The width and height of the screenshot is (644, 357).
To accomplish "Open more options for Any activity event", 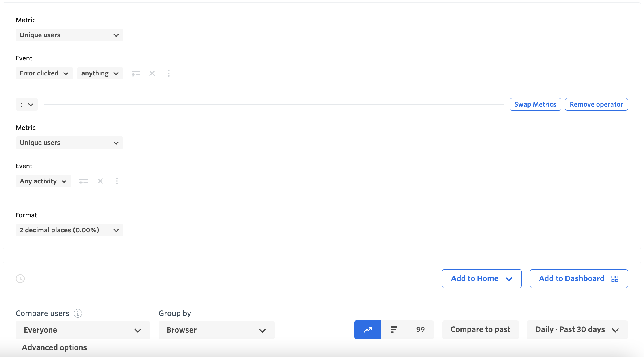I will click(x=117, y=181).
